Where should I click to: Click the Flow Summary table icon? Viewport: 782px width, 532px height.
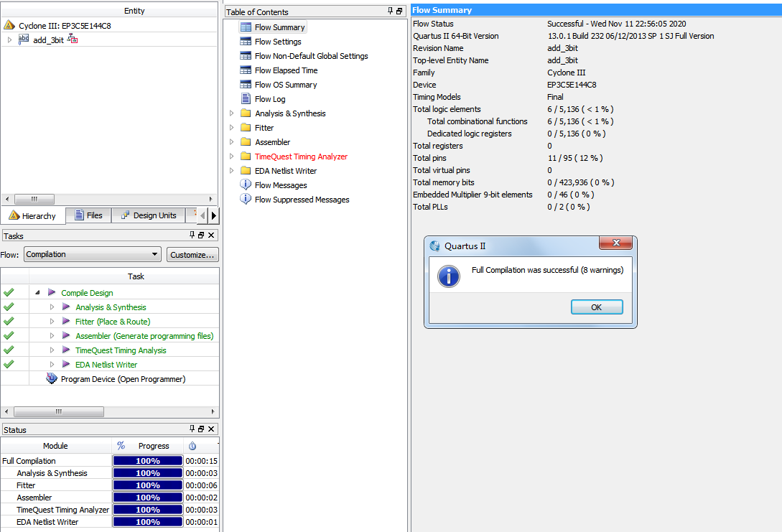click(246, 27)
